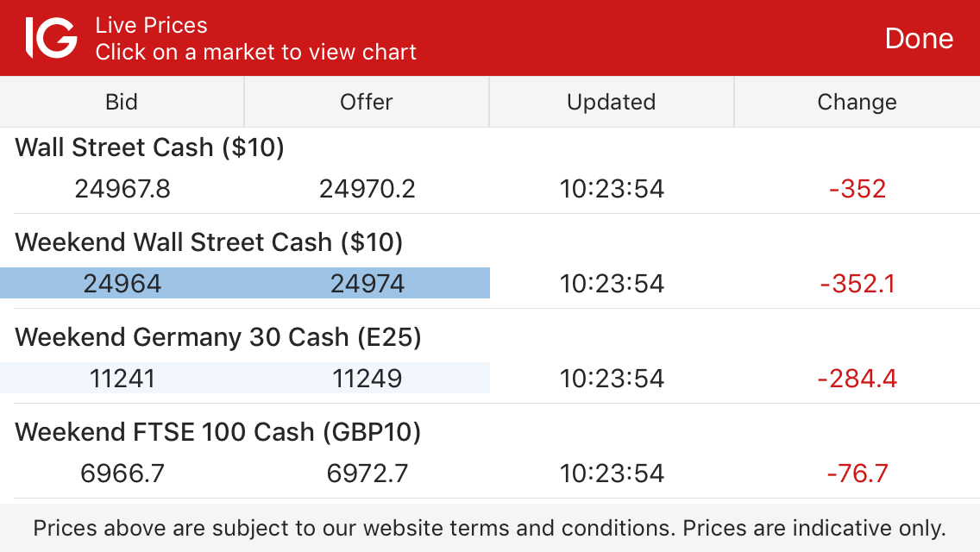This screenshot has height=552, width=980.
Task: View Weekend Germany 30 Cash (E25) chart
Action: coord(218,337)
